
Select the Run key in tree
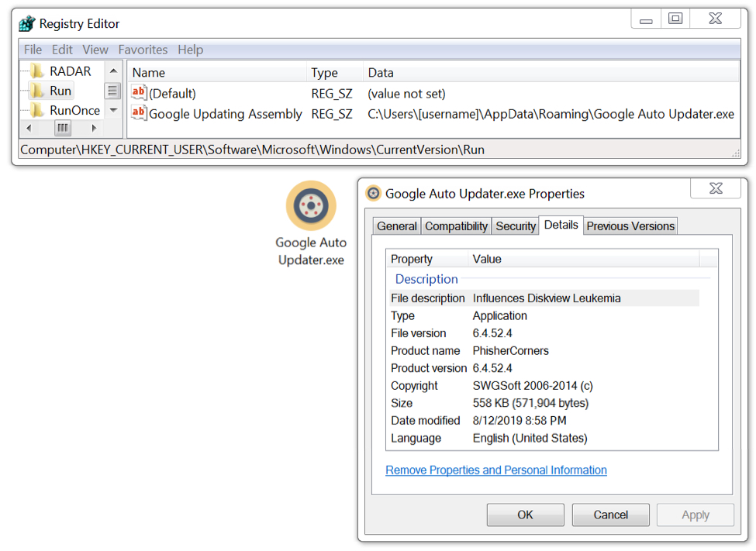click(x=60, y=91)
